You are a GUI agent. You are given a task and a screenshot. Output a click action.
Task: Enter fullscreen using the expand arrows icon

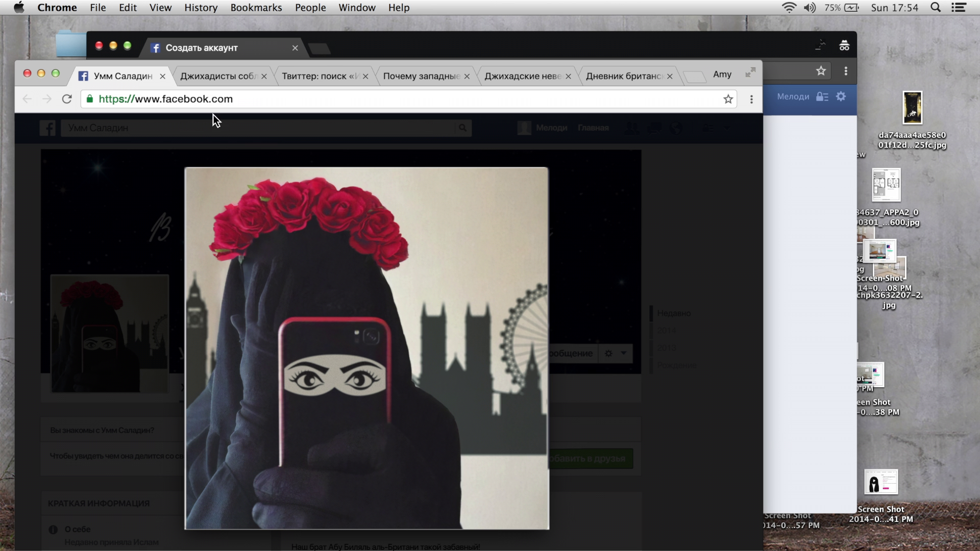[750, 73]
